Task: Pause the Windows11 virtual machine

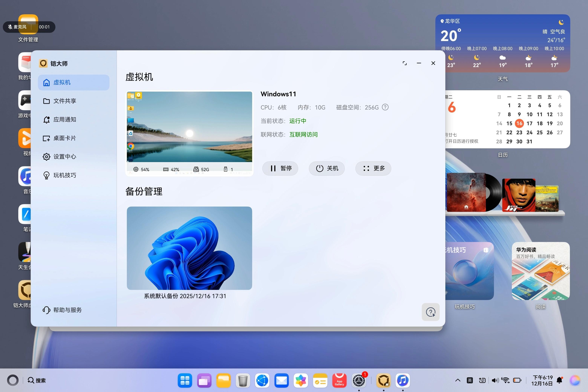Action: pyautogui.click(x=280, y=168)
